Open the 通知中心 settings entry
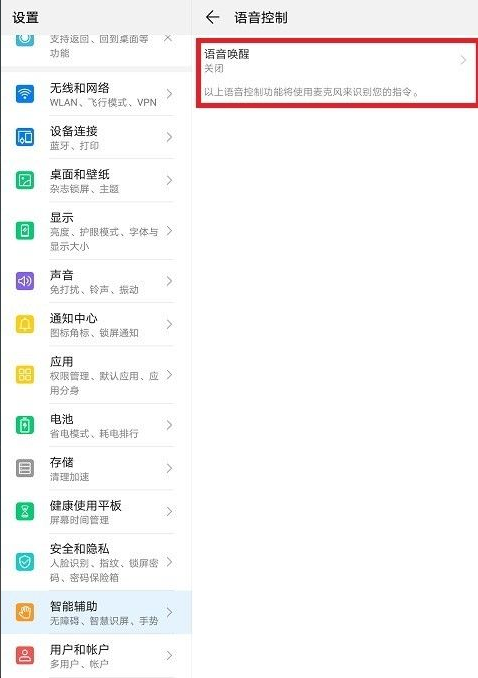Viewport: 478px width, 678px height. pyautogui.click(x=96, y=324)
